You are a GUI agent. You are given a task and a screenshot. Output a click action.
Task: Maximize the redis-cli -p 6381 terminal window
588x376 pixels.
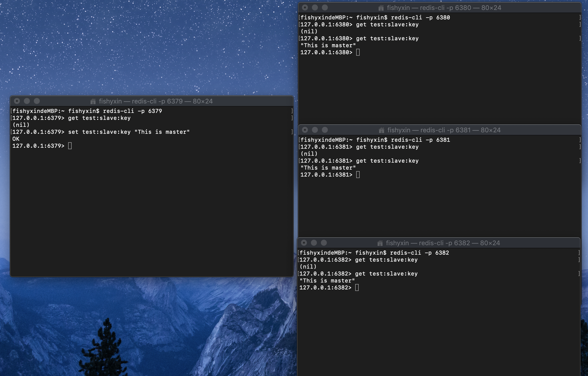(x=325, y=130)
